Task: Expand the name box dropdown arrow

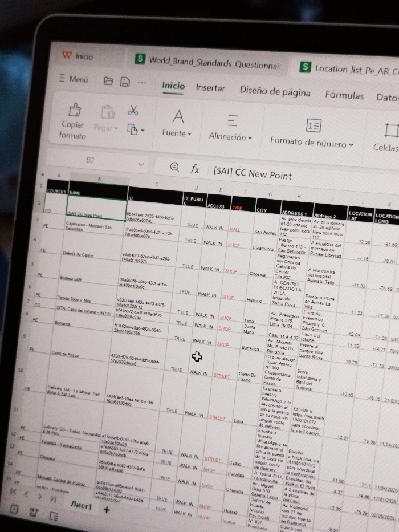Action: pyautogui.click(x=141, y=164)
